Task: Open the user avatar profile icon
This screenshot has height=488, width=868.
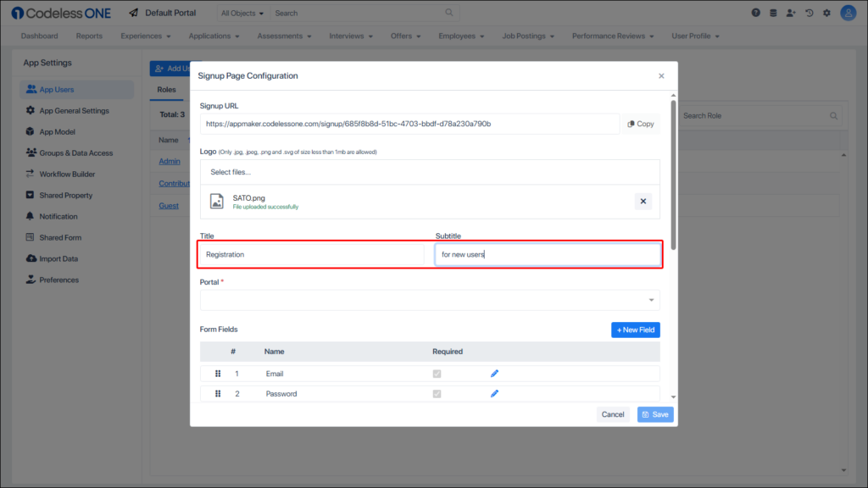Action: pyautogui.click(x=848, y=13)
